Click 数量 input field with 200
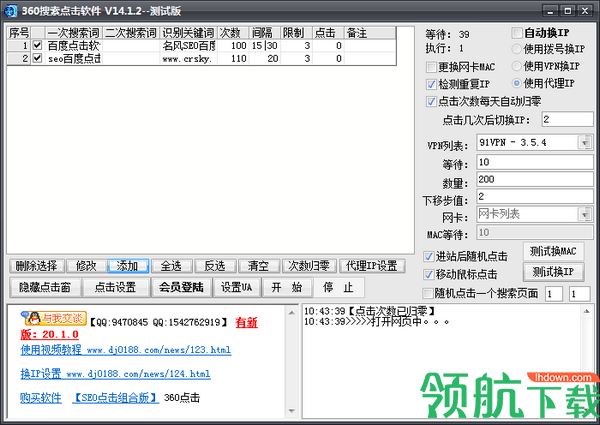 click(x=535, y=179)
